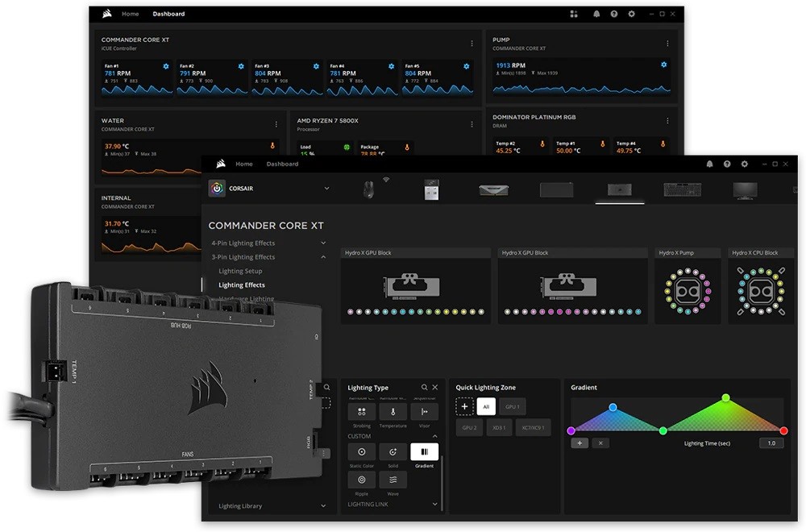Search lighting types with magnifier icon

(x=424, y=387)
